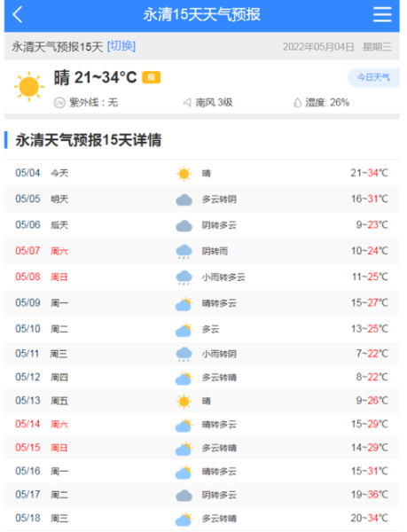
Task: Click the 小雨转阴 text for 05/11
Action: pos(219,354)
